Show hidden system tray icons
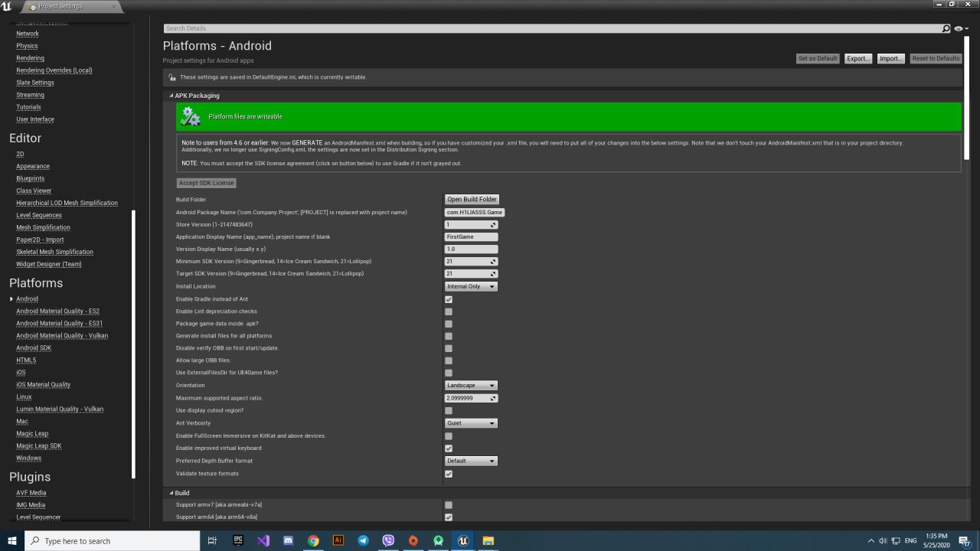The height and width of the screenshot is (551, 980). (871, 540)
